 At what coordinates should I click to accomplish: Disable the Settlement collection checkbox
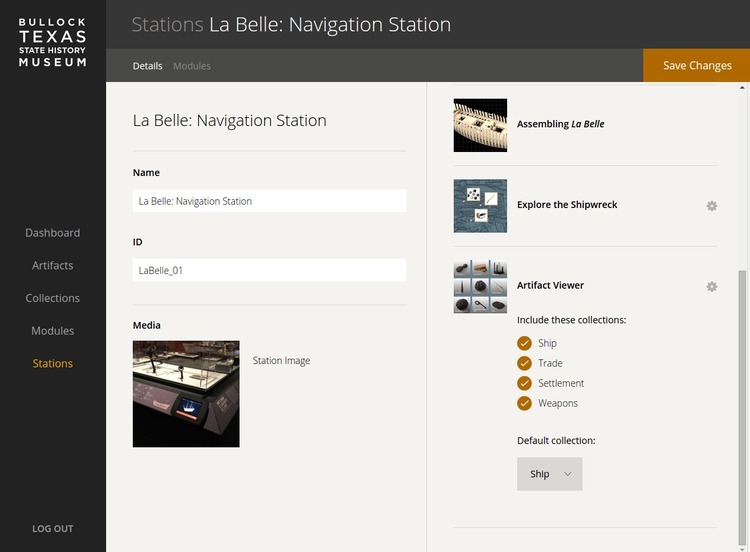(524, 383)
